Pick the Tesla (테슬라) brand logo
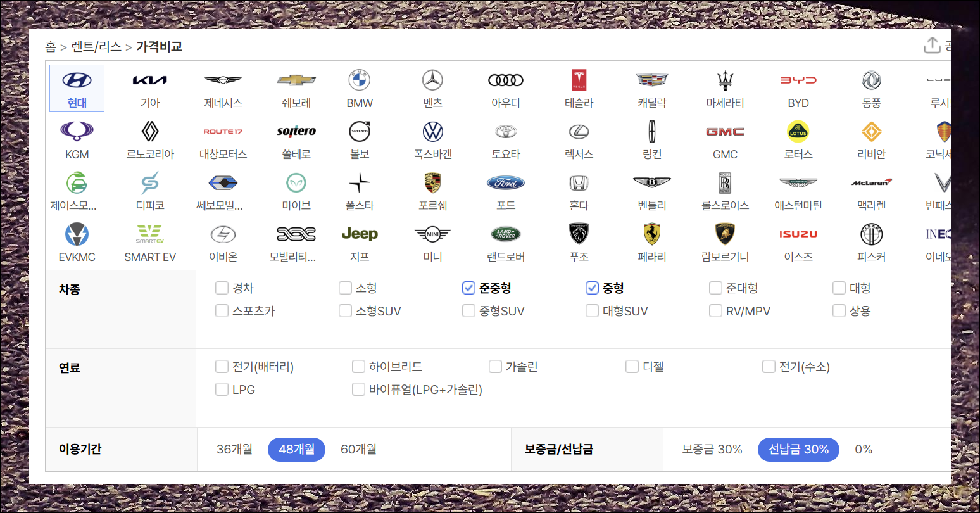Image resolution: width=980 pixels, height=513 pixels. coord(579,80)
